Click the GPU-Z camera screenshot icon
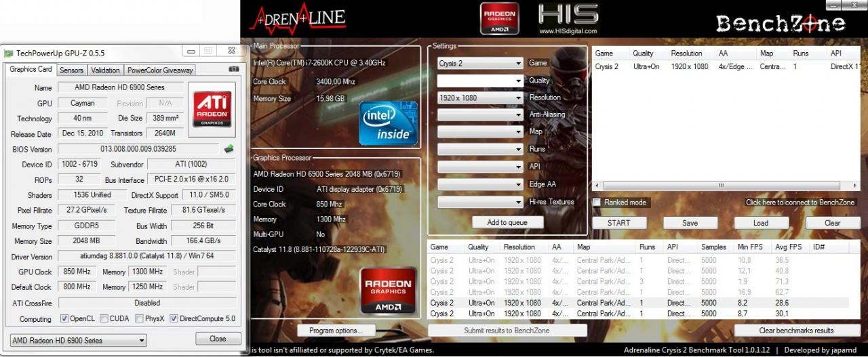The image size is (868, 357). 233,69
